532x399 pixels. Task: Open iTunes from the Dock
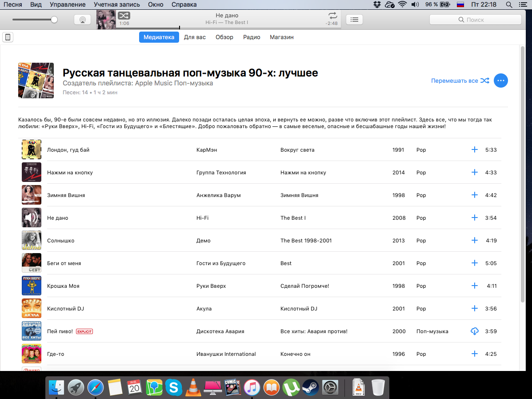[252, 387]
